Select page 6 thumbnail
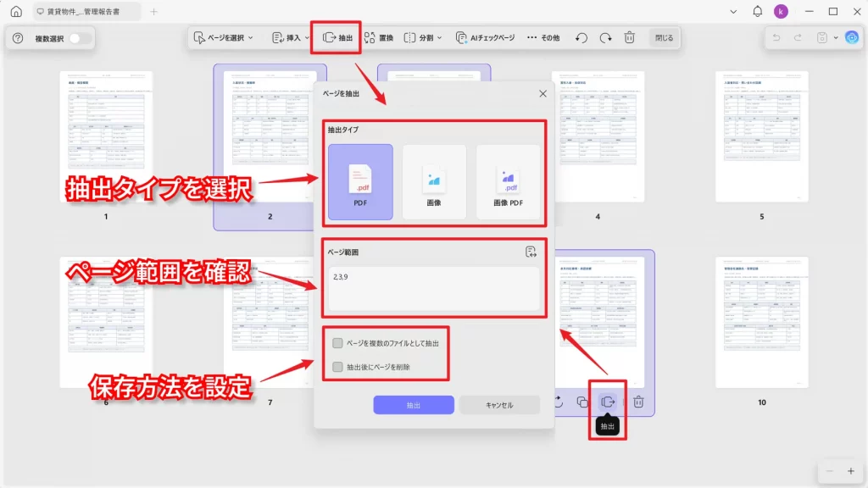Image resolution: width=868 pixels, height=488 pixels. [x=106, y=322]
